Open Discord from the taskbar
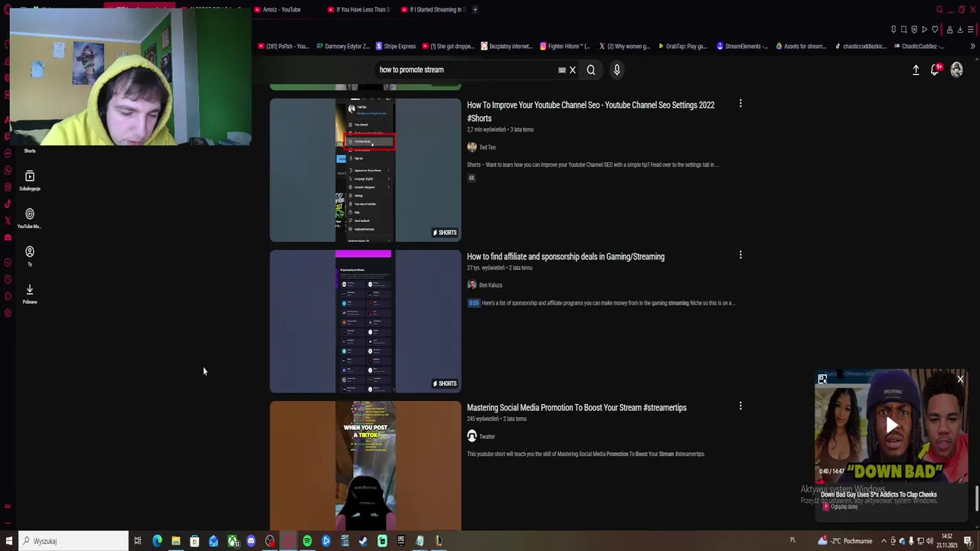The height and width of the screenshot is (551, 980). coord(251,541)
